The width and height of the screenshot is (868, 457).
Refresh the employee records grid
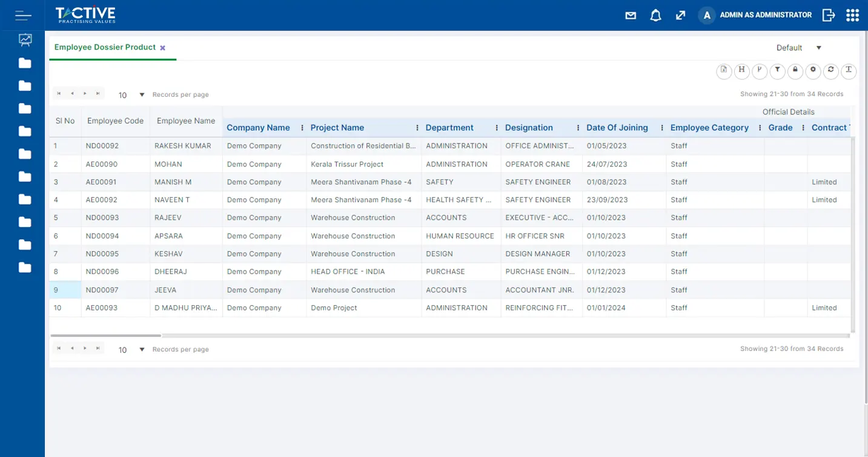831,71
